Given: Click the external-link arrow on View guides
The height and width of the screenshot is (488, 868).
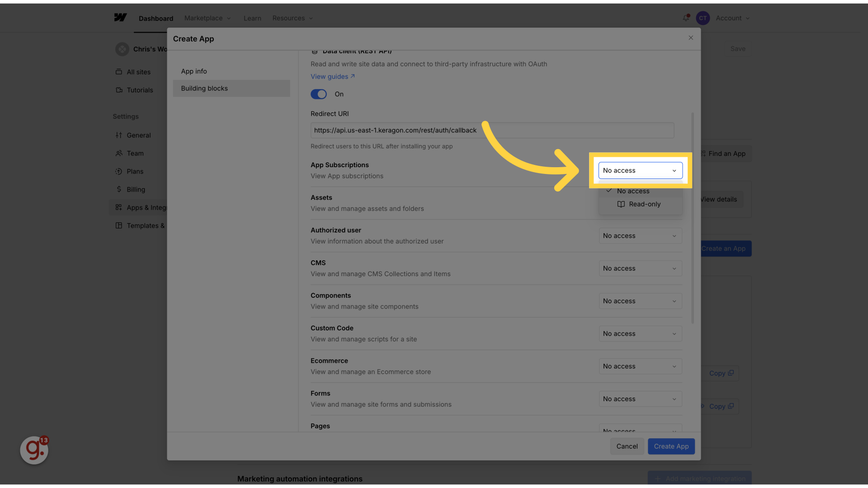Looking at the screenshot, I should tap(353, 76).
